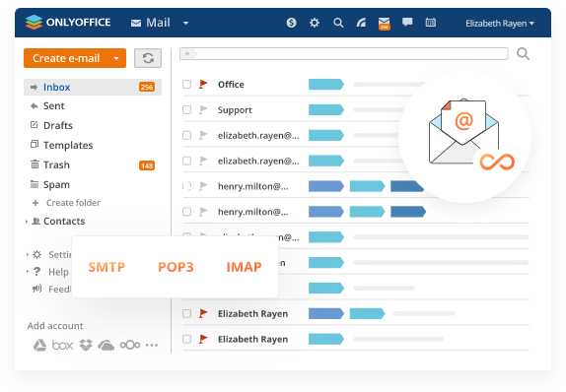Add a Dropbox account via its icon
This screenshot has height=392, width=566.
pos(86,345)
